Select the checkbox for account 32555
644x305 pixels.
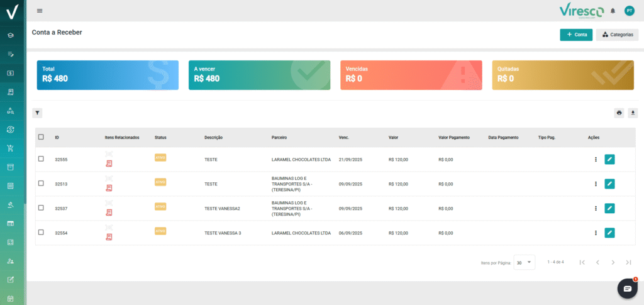tap(41, 159)
